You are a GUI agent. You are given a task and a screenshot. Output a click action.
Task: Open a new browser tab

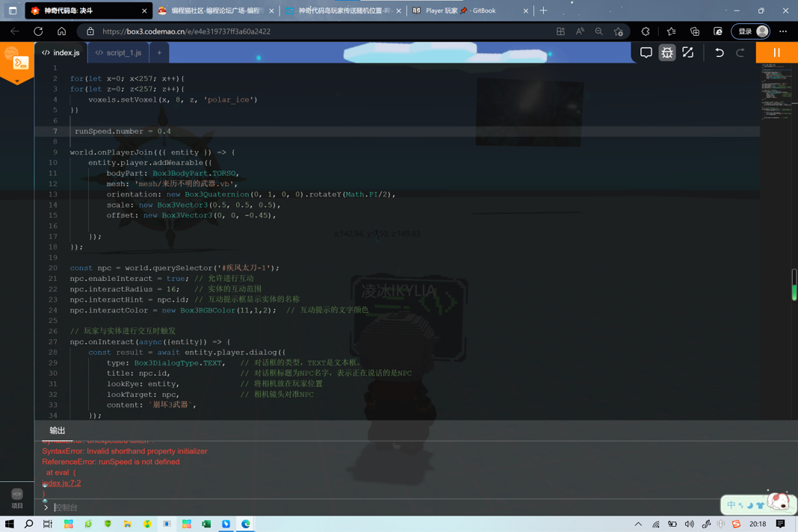[x=543, y=10]
